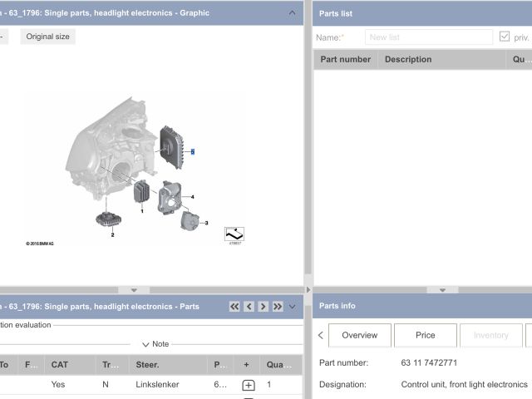Expand the Note section
The image size is (532, 399).
pyautogui.click(x=155, y=344)
